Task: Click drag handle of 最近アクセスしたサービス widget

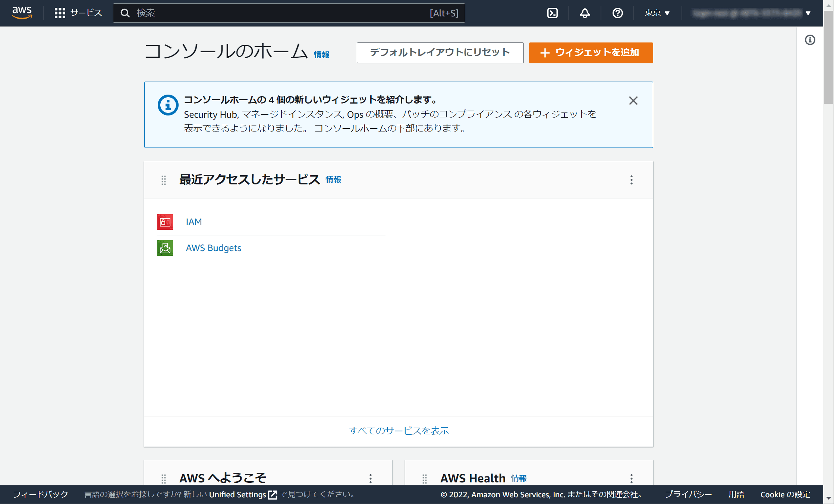Action: point(163,180)
